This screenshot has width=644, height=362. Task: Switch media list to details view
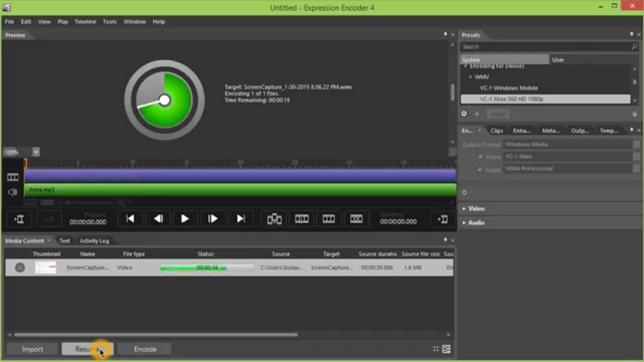pos(446,349)
